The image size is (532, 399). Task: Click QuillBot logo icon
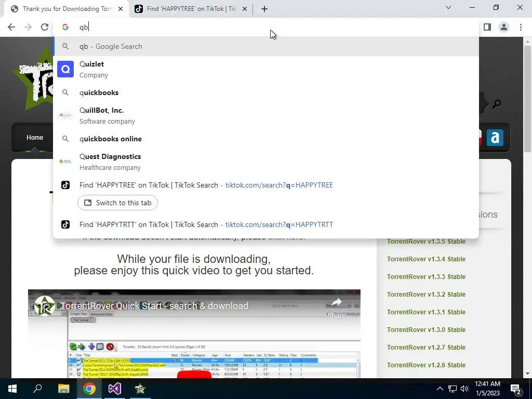coord(65,115)
